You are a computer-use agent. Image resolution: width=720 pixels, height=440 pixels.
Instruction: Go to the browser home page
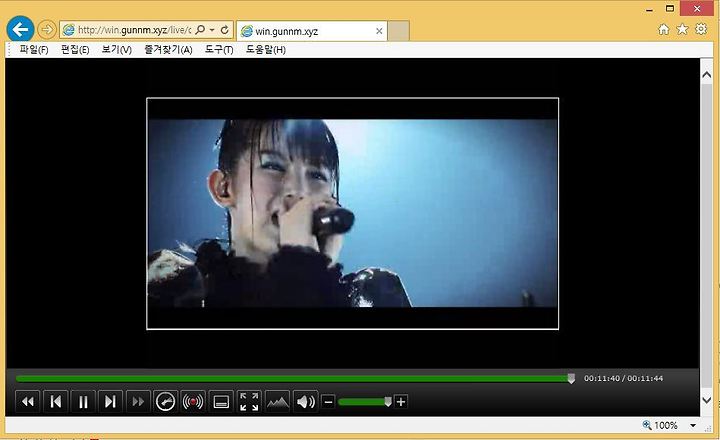[664, 29]
